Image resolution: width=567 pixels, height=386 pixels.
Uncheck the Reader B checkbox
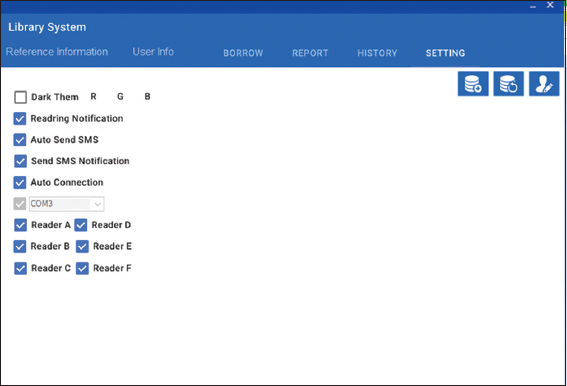point(20,246)
